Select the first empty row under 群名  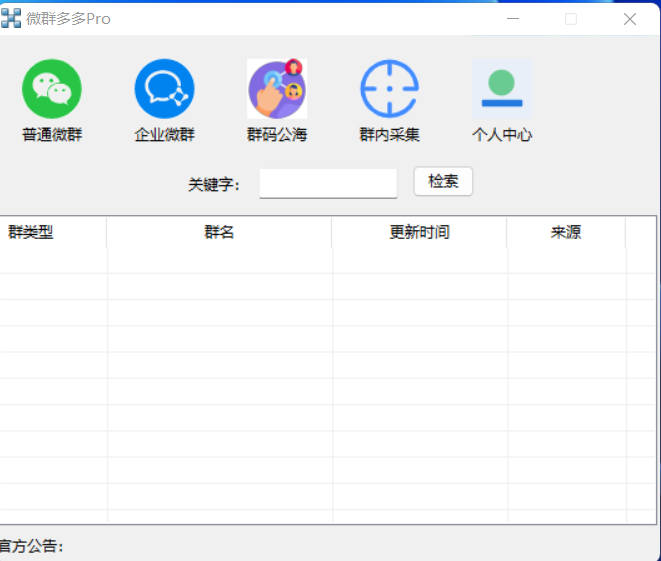pos(219,260)
